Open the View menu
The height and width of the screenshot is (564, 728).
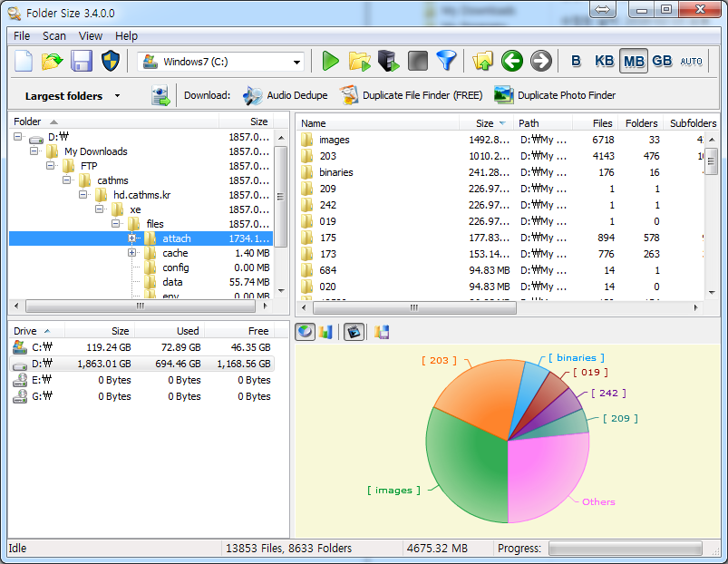pos(91,35)
